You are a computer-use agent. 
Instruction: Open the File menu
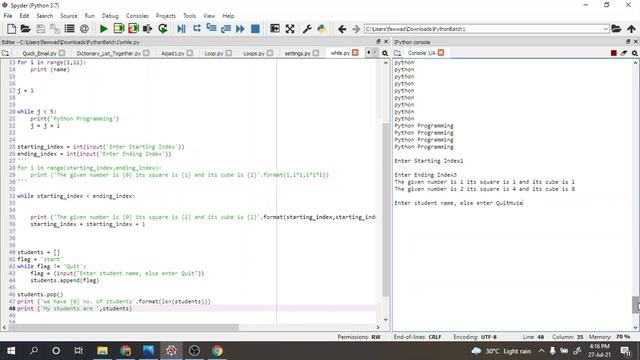8,16
